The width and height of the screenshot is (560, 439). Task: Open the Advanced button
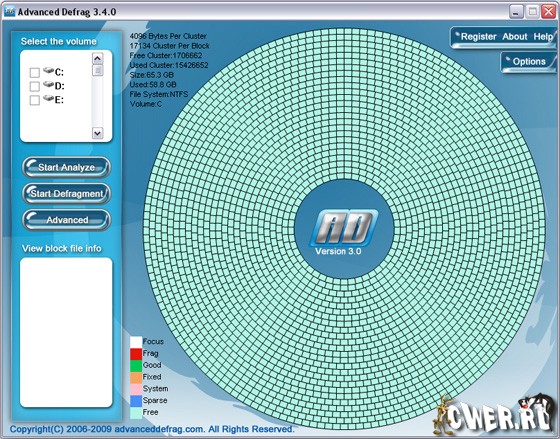pyautogui.click(x=66, y=220)
